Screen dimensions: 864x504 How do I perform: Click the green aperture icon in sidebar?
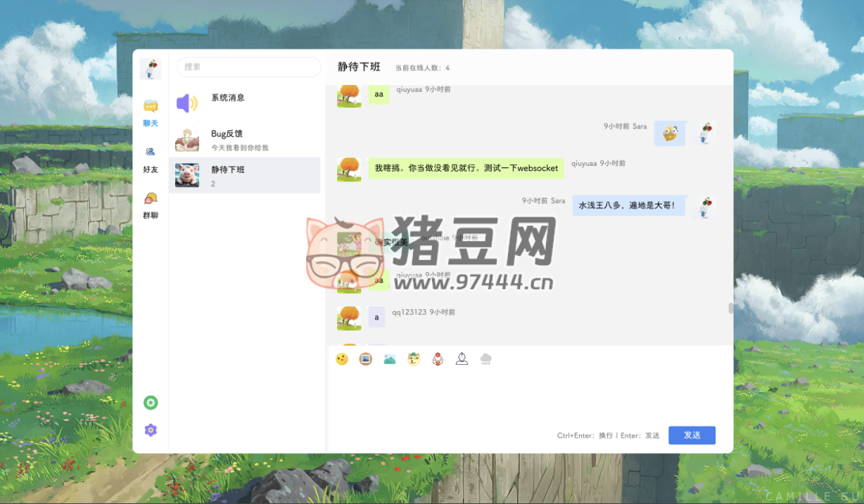point(151,403)
